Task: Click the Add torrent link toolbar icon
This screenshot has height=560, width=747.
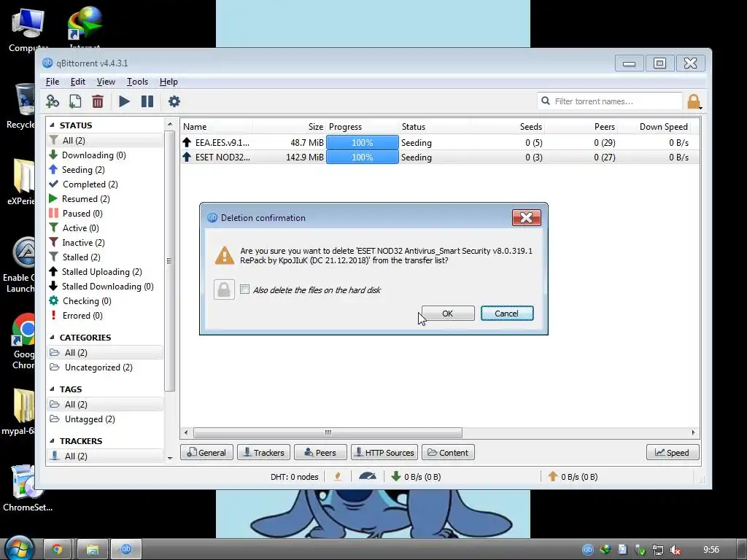Action: click(x=53, y=101)
